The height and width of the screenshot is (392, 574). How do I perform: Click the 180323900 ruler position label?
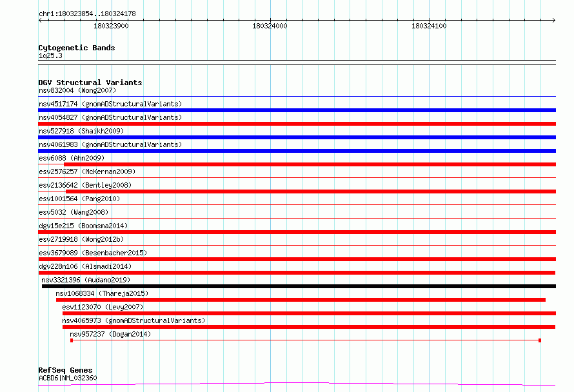pos(111,26)
